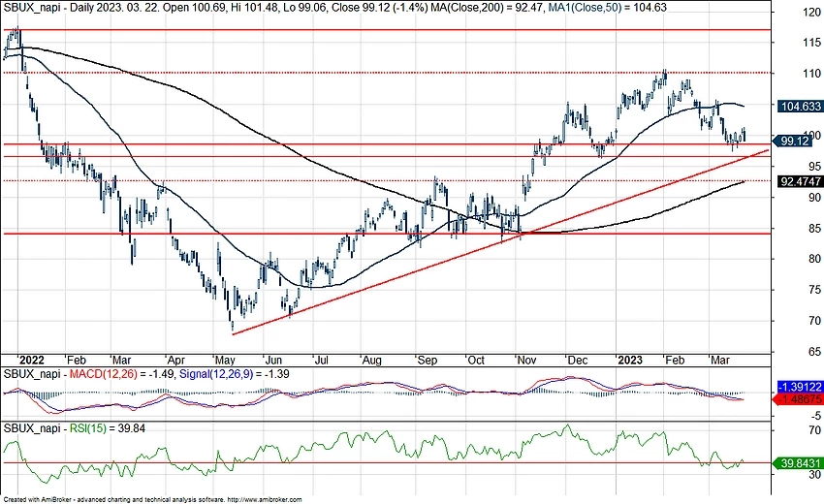Click the 95 price axis label
The height and width of the screenshot is (504, 824).
[814, 167]
